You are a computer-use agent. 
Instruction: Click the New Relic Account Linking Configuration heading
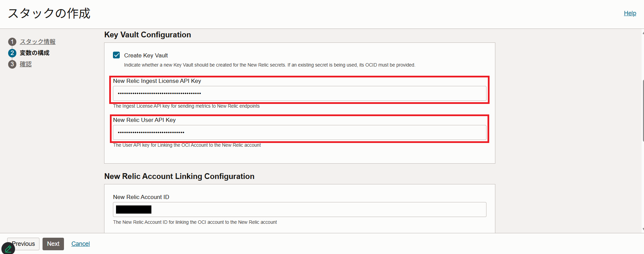(179, 176)
